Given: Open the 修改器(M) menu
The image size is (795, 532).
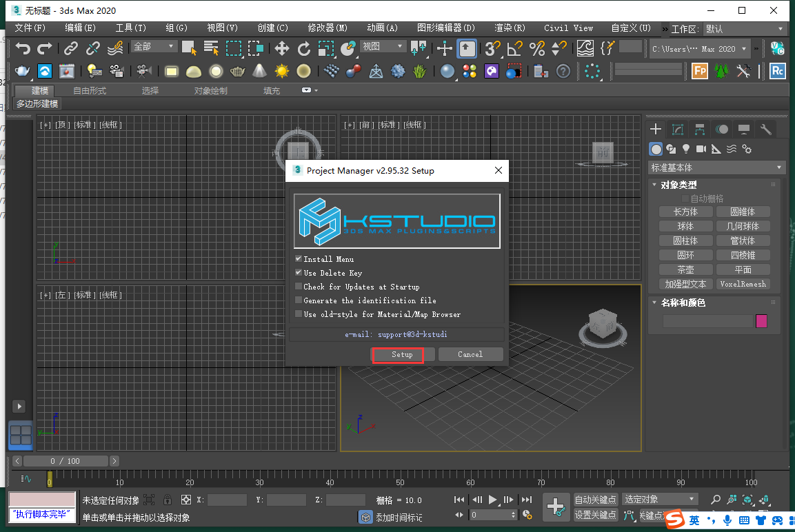Looking at the screenshot, I should click(328, 28).
